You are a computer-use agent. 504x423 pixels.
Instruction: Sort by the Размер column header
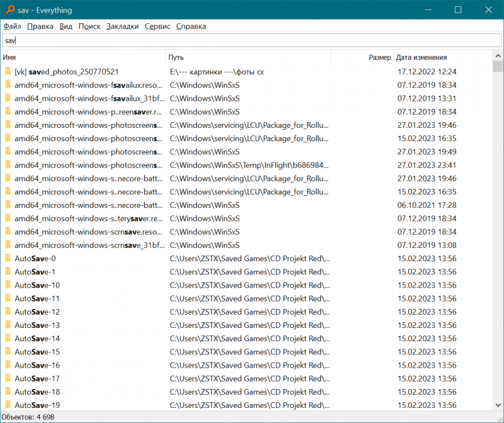point(362,57)
